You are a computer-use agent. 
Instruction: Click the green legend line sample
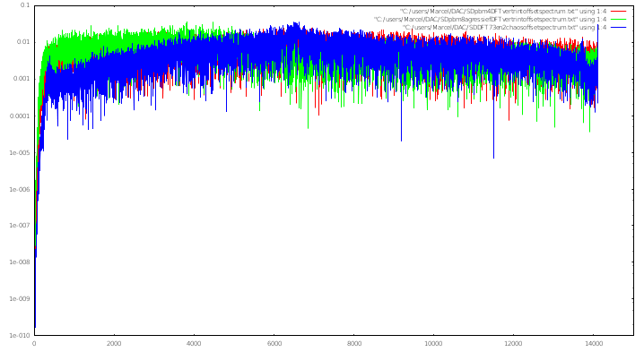(619, 20)
